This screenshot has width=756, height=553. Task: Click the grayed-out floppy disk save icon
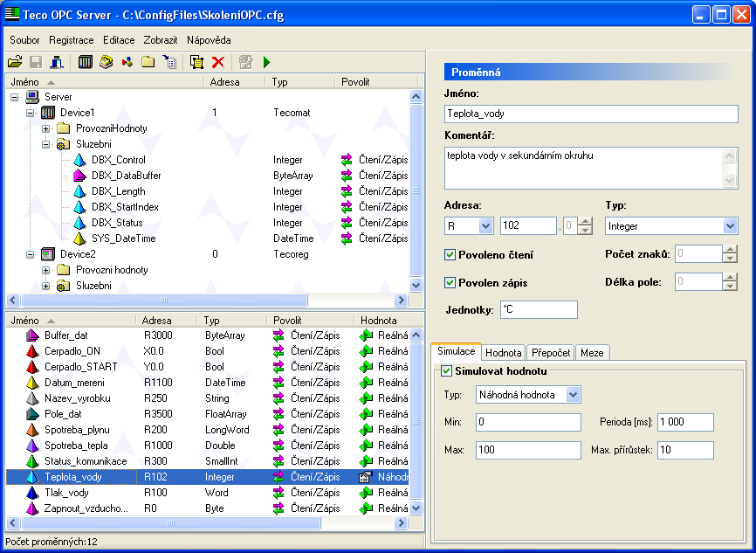[x=36, y=62]
